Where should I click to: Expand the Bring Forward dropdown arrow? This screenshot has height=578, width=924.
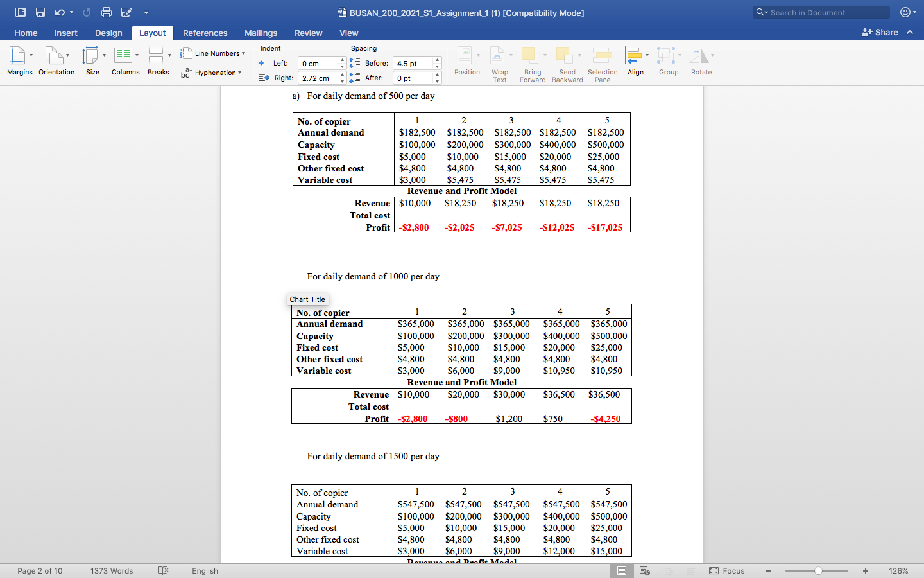pyautogui.click(x=545, y=55)
